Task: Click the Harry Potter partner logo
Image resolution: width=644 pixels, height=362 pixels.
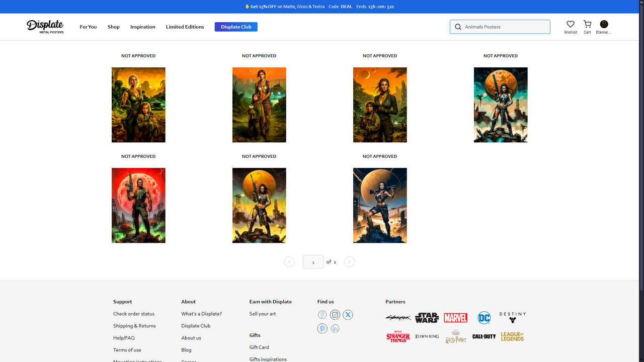Action: coord(456,336)
